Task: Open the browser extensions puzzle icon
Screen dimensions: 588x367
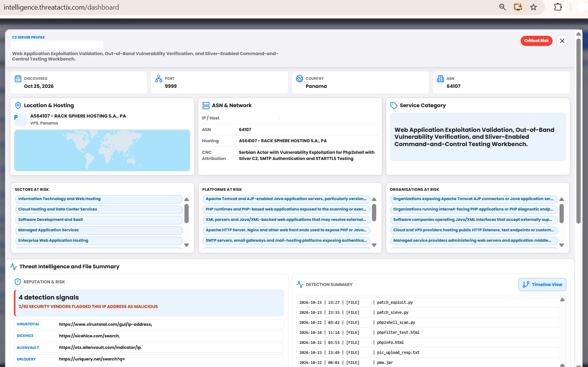Action: click(558, 7)
